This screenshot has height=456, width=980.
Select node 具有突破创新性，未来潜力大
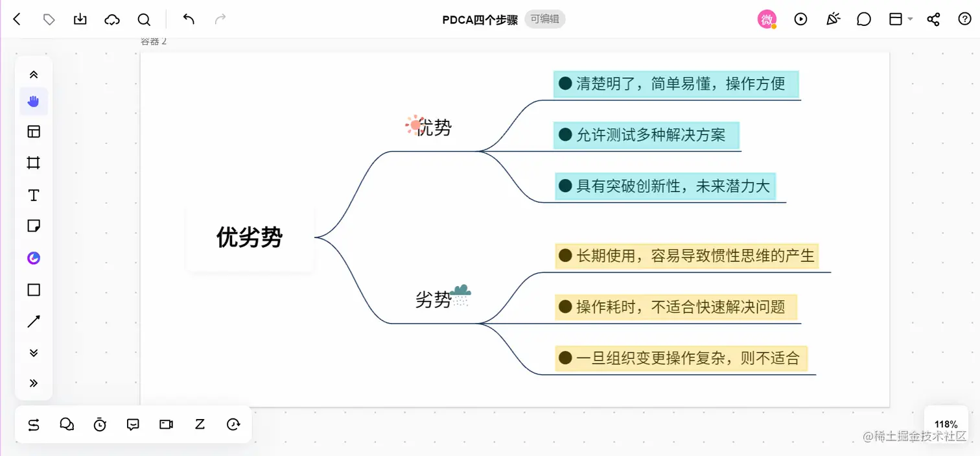(666, 186)
